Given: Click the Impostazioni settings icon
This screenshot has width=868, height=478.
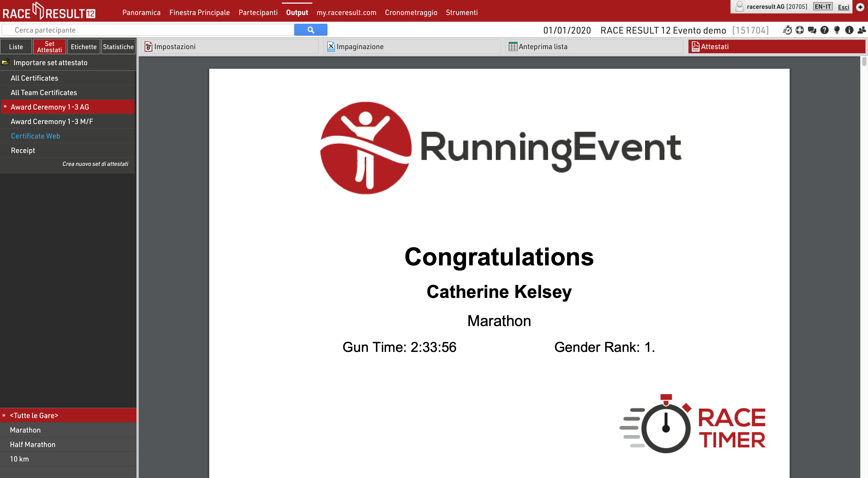Looking at the screenshot, I should (149, 47).
